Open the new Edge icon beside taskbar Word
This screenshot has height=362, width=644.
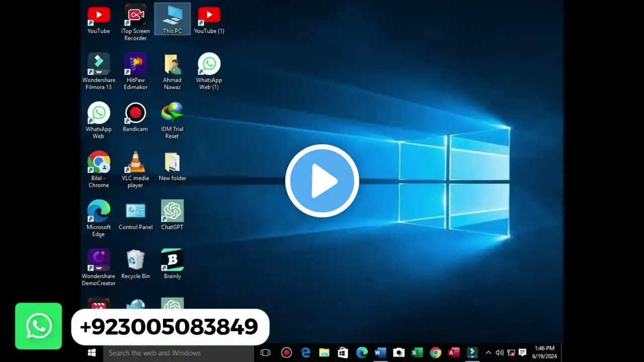[362, 353]
